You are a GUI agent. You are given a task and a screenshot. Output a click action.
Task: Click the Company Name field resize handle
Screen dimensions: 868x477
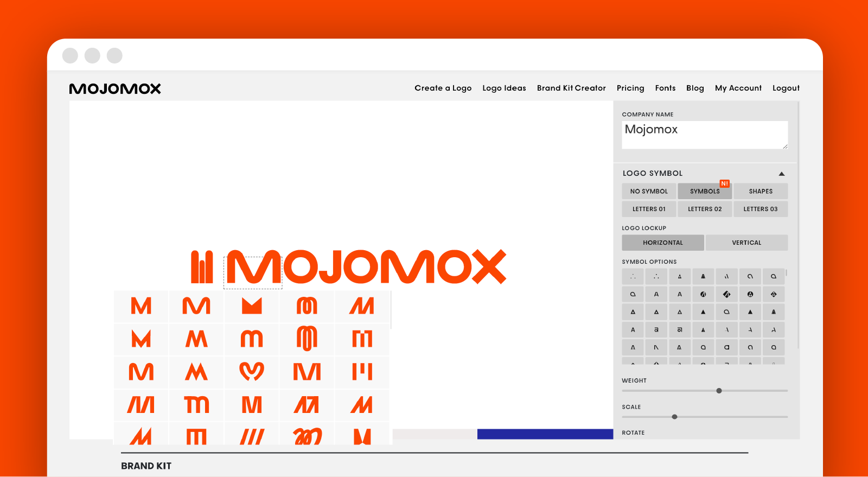(785, 146)
